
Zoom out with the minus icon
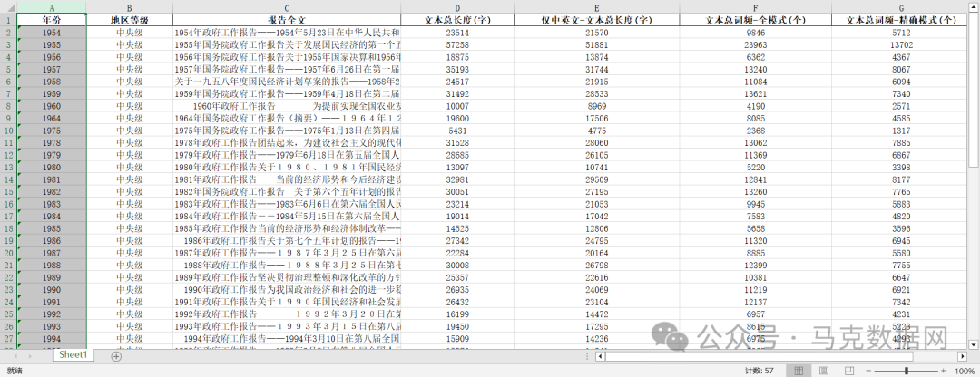867,371
